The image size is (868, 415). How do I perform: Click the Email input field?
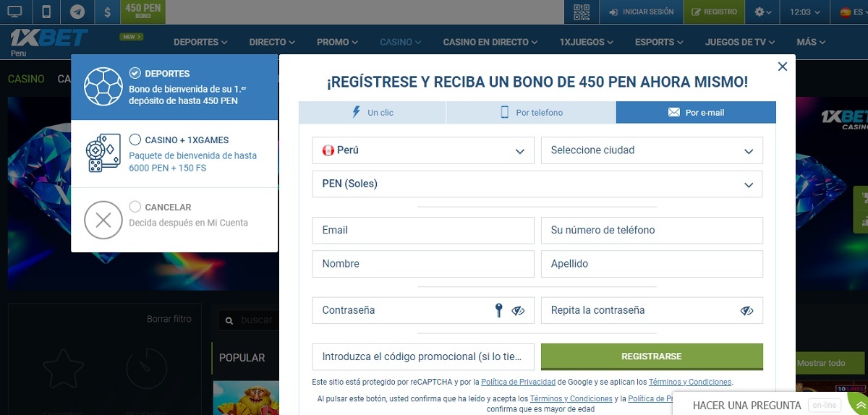pyautogui.click(x=423, y=231)
